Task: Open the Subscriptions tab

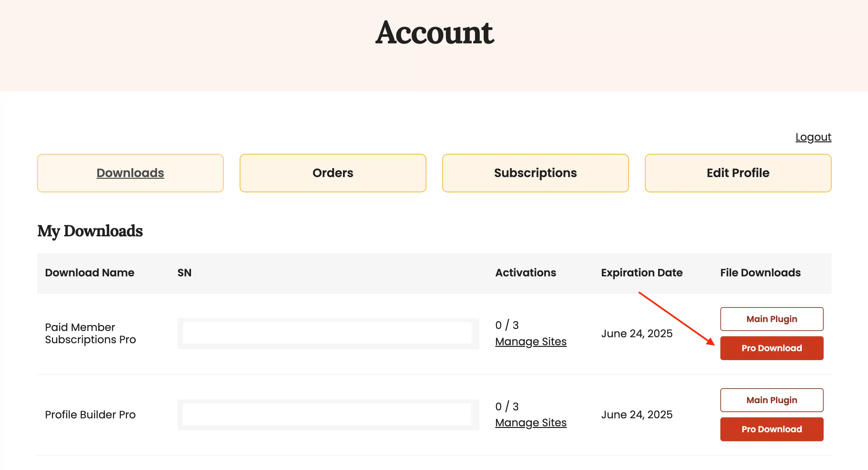Action: (x=535, y=173)
